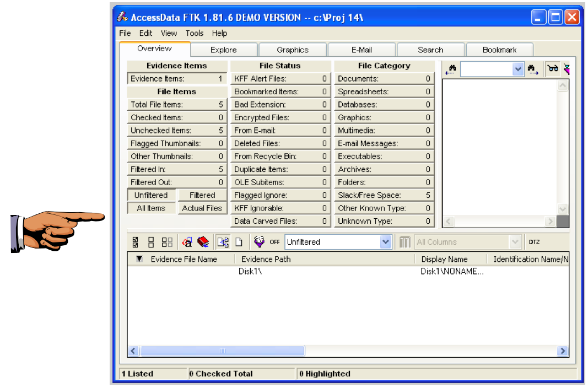Click the Slack/Free Space button

(384, 195)
